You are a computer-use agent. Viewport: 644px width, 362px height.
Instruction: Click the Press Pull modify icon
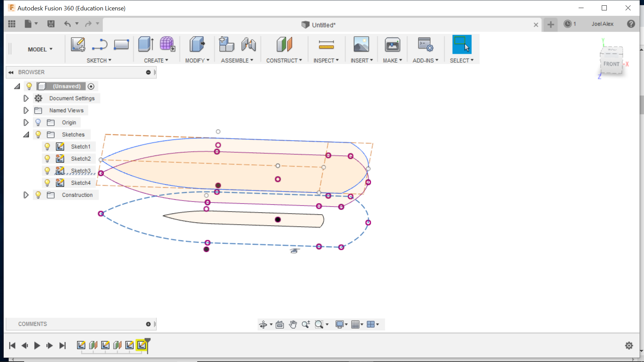(197, 44)
